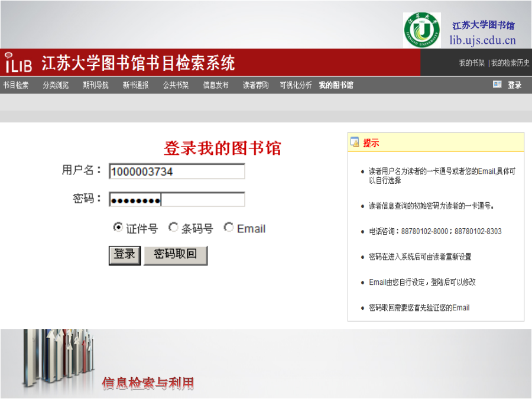This screenshot has width=532, height=399.
Task: Click the login card icon beside 登录
Action: pyautogui.click(x=497, y=85)
